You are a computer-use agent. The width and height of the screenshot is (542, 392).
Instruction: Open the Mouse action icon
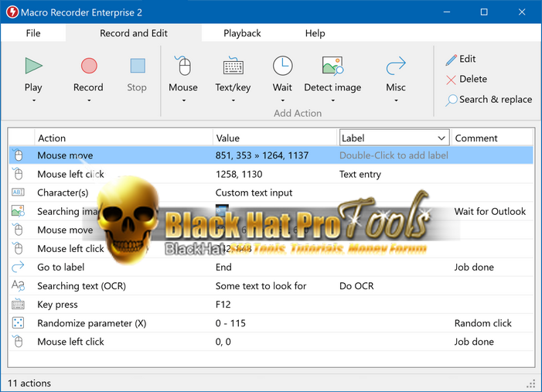183,65
